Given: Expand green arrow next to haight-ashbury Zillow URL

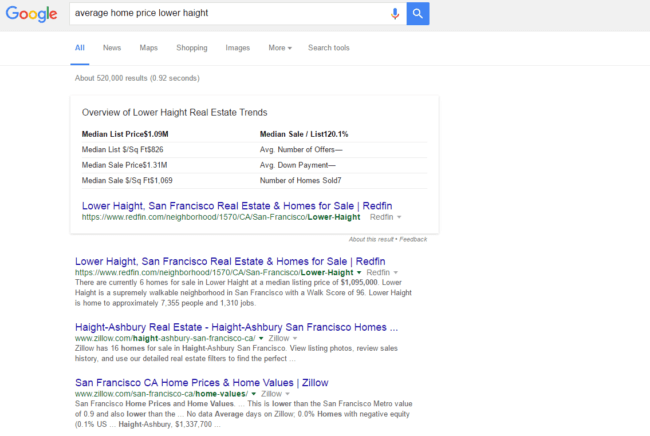Looking at the screenshot, I should tap(261, 338).
